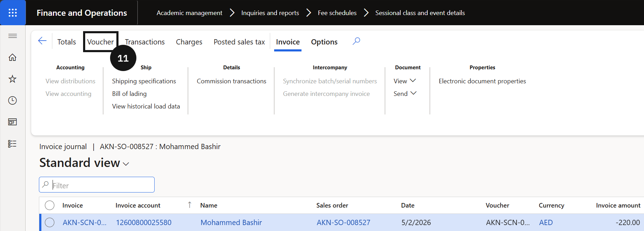Click the Invoice column header
Image resolution: width=644 pixels, height=231 pixels.
tap(73, 205)
